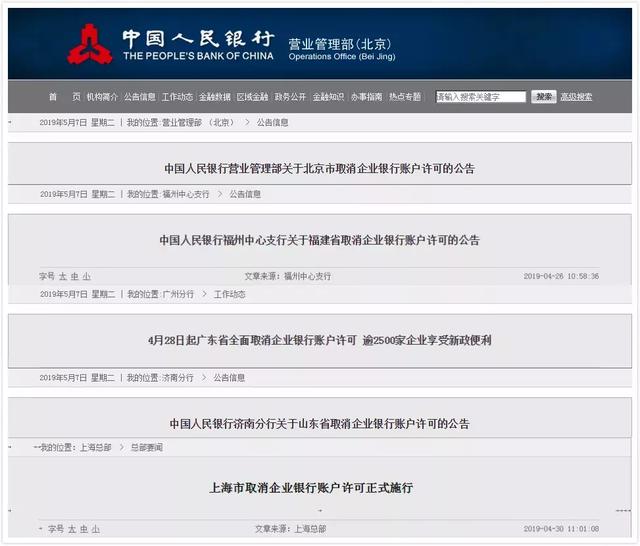Click the text 文章来源：福州中心支行
This screenshot has width=640, height=546.
(288, 276)
